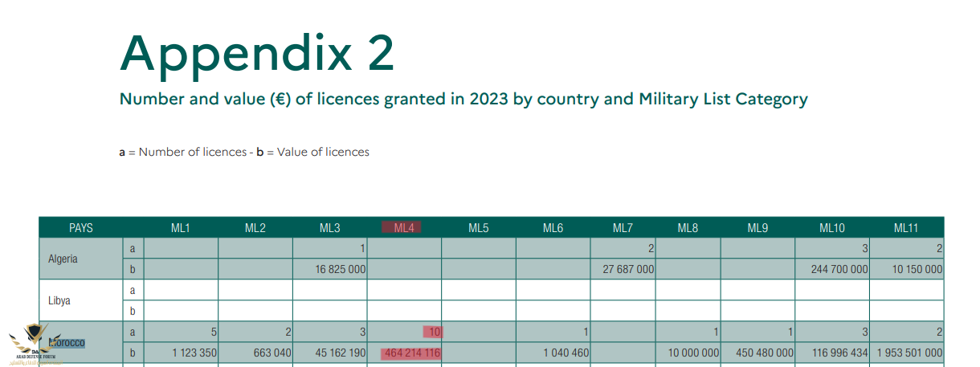The width and height of the screenshot is (980, 367).
Task: Click the PAYS column header
Action: click(x=81, y=228)
